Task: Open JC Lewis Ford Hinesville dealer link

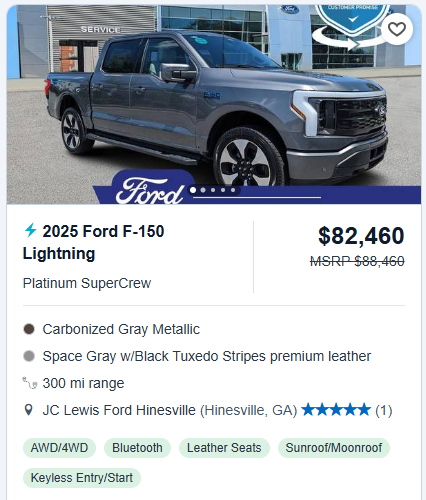Action: coord(119,410)
